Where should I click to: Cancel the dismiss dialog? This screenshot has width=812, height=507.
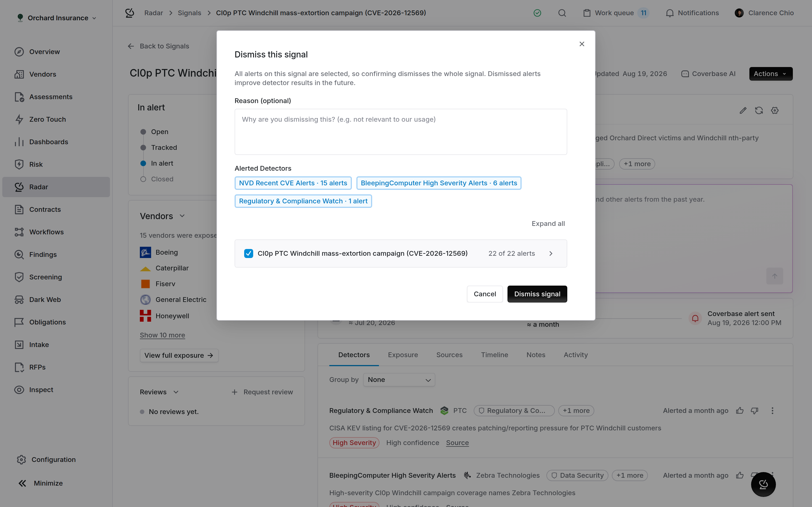[484, 294]
